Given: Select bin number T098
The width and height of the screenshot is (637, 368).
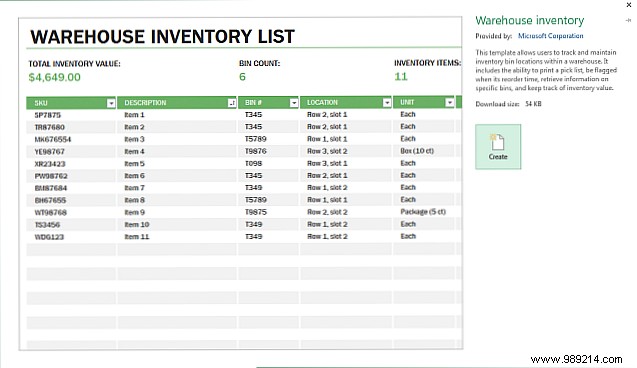Looking at the screenshot, I should pos(254,163).
